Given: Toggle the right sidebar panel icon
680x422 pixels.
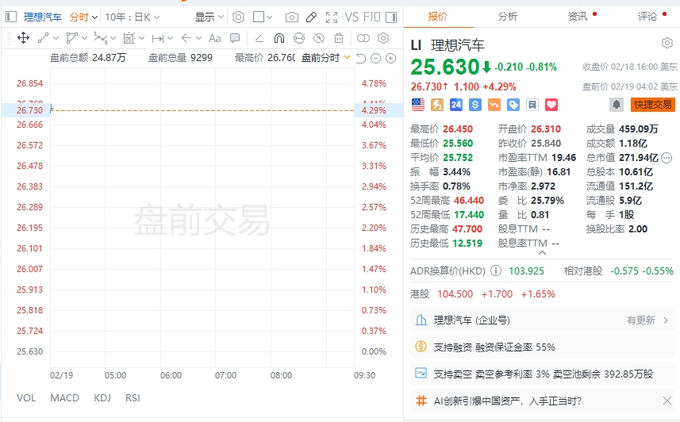Looking at the screenshot, I should point(391,17).
